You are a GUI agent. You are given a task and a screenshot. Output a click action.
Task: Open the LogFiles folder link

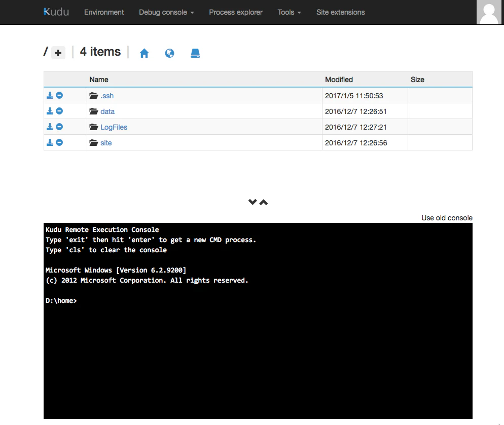[x=114, y=127]
